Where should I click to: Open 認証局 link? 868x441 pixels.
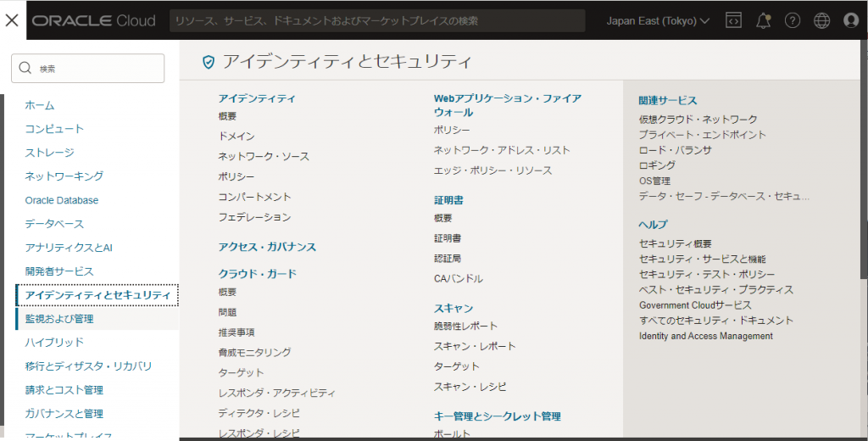[x=448, y=259]
